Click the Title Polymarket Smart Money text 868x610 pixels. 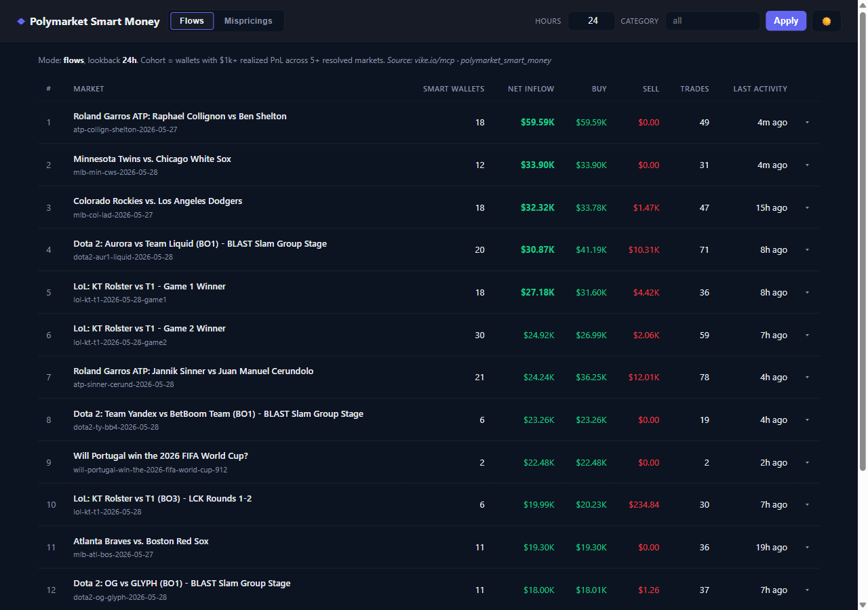point(95,22)
